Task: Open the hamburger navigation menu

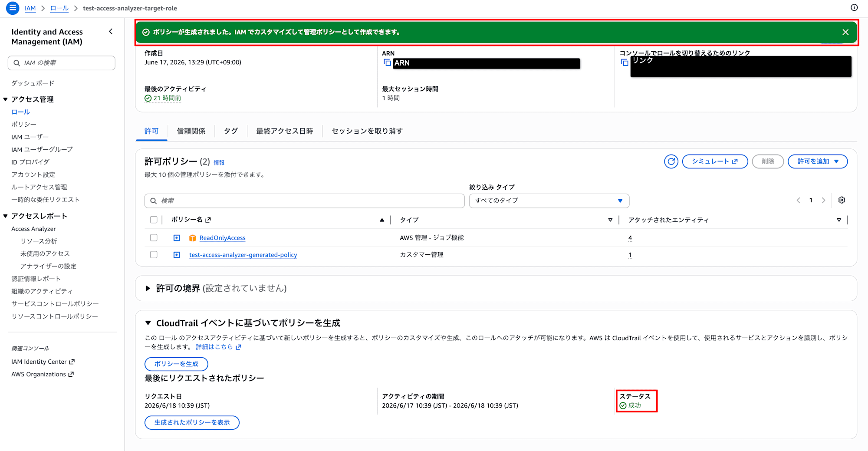Action: pos(13,8)
